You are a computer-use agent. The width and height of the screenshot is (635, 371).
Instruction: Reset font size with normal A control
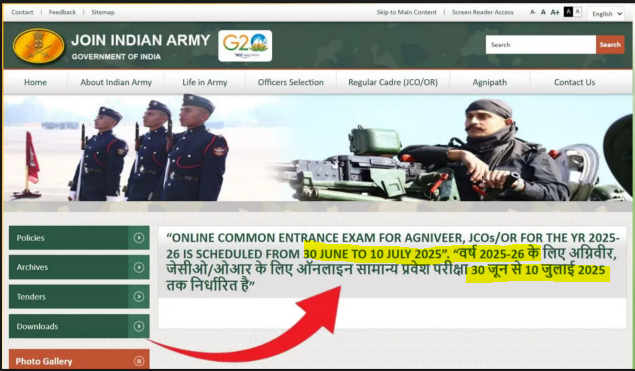pyautogui.click(x=543, y=12)
